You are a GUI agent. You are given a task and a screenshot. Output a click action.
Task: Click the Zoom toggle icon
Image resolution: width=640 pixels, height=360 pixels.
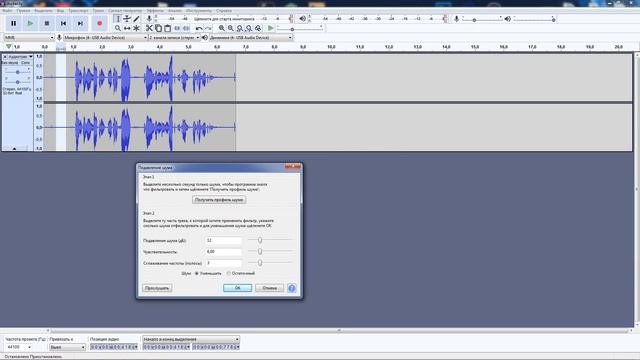258,28
